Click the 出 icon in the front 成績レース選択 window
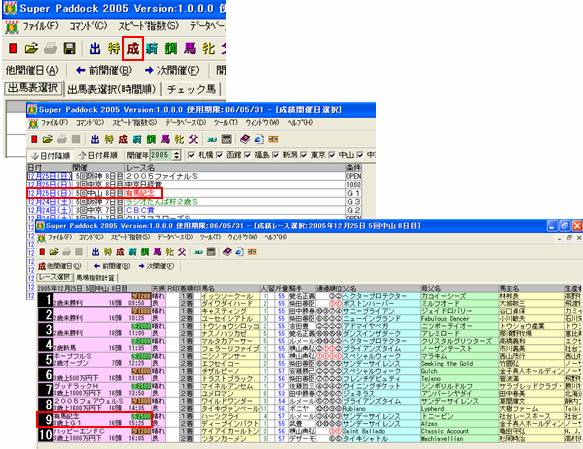This screenshot has width=583, height=449. pyautogui.click(x=96, y=252)
